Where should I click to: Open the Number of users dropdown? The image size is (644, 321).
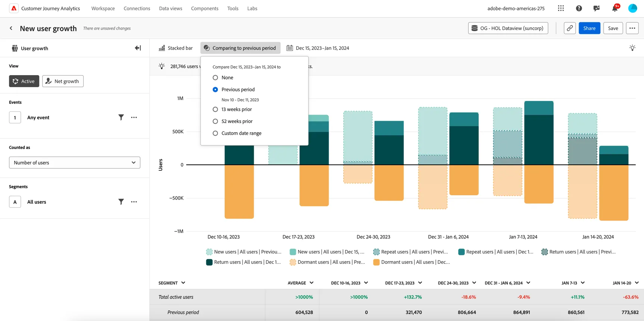pyautogui.click(x=75, y=163)
